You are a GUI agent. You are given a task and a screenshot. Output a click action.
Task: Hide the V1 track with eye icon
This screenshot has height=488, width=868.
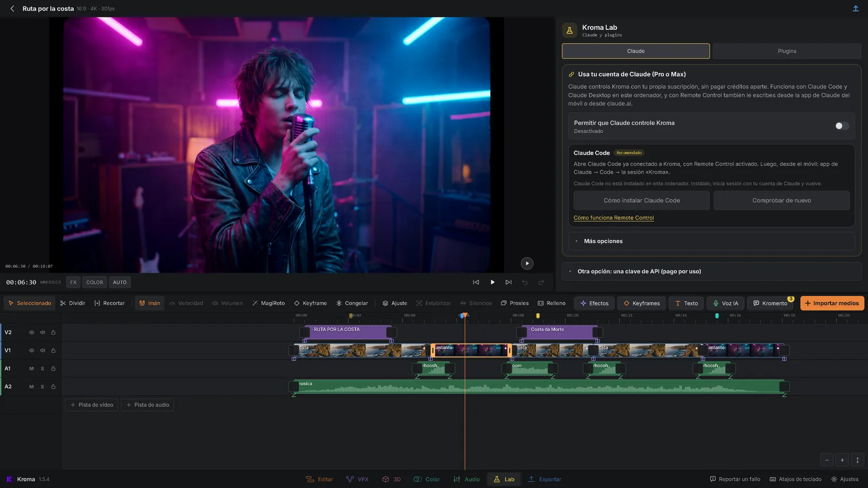click(31, 350)
